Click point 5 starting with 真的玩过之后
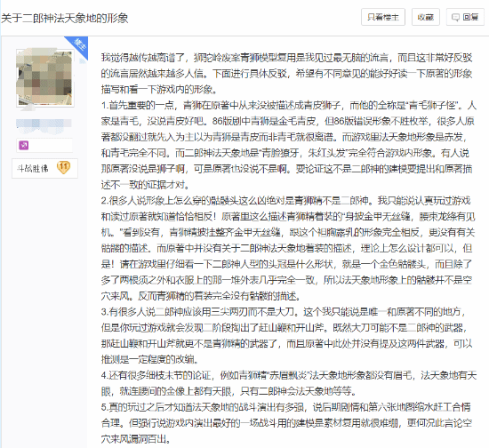Viewport: 489px width, 448px height. pos(286,423)
